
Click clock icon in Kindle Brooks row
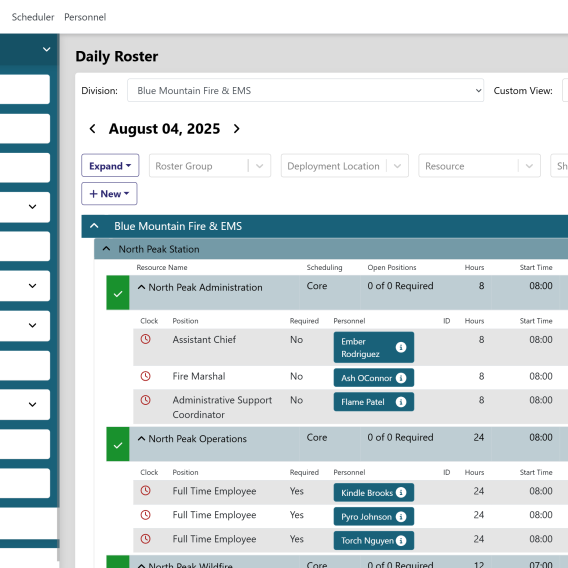146,491
